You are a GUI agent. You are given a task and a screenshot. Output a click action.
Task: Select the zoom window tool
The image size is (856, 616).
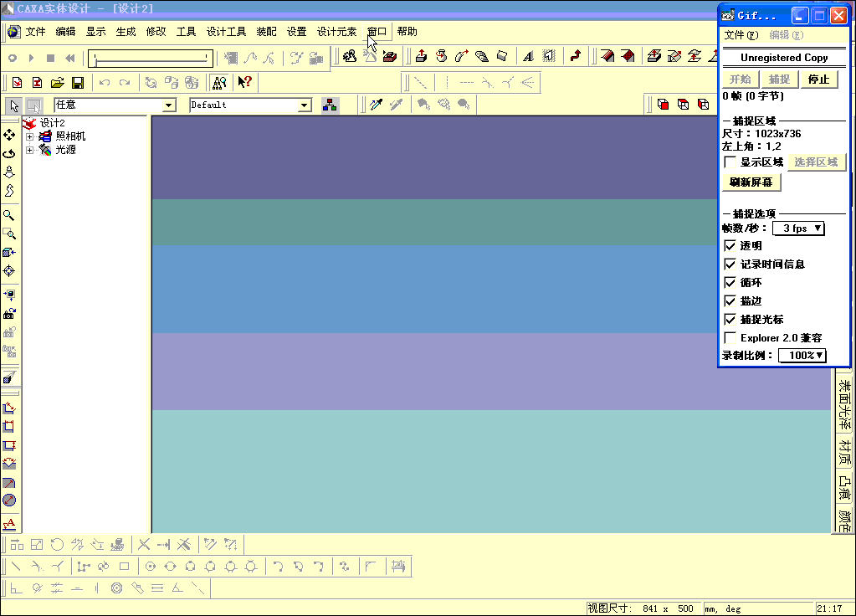click(9, 234)
